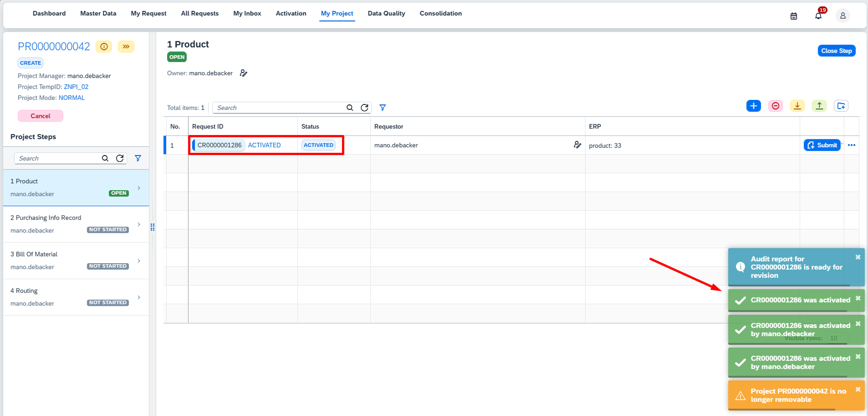The width and height of the screenshot is (868, 416).
Task: Go to the Consolidation tab
Action: pos(441,13)
